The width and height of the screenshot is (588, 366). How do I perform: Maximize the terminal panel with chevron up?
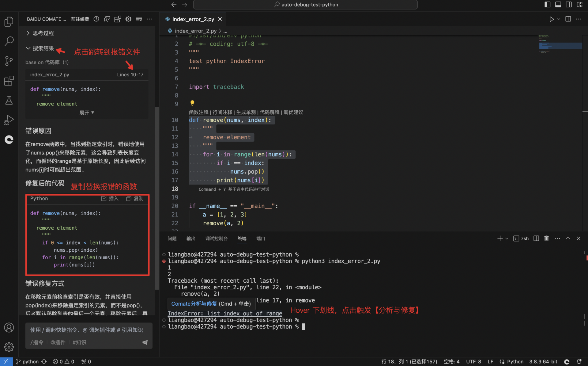[568, 238]
